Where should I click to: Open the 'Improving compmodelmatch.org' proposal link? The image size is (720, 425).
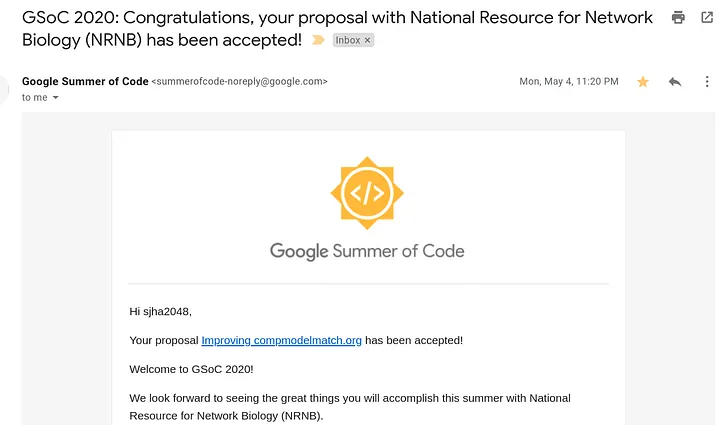(x=281, y=340)
